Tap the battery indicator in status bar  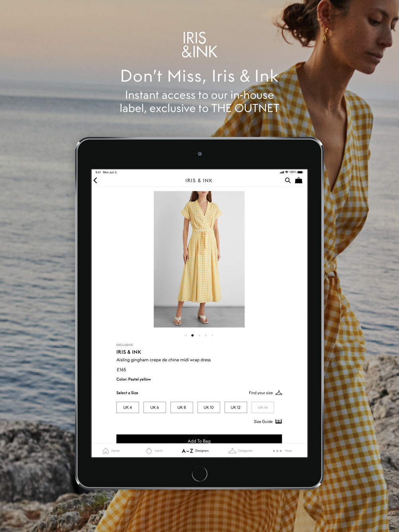pyautogui.click(x=300, y=172)
